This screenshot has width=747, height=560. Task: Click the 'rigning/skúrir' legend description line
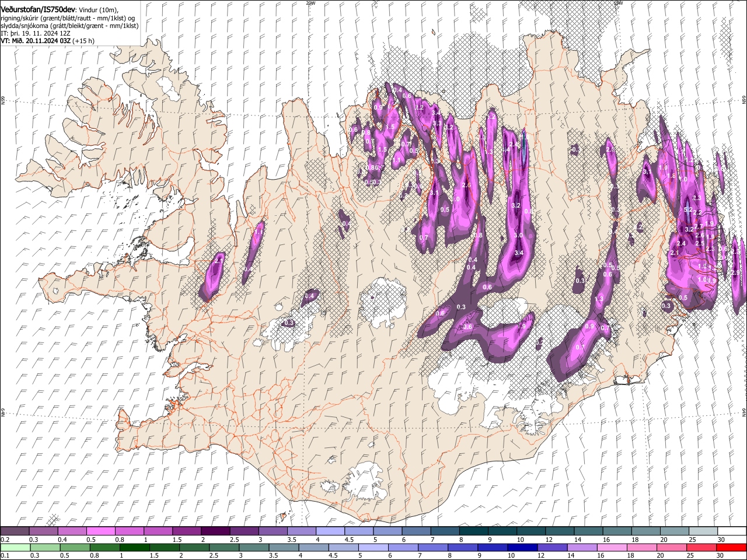click(x=67, y=17)
